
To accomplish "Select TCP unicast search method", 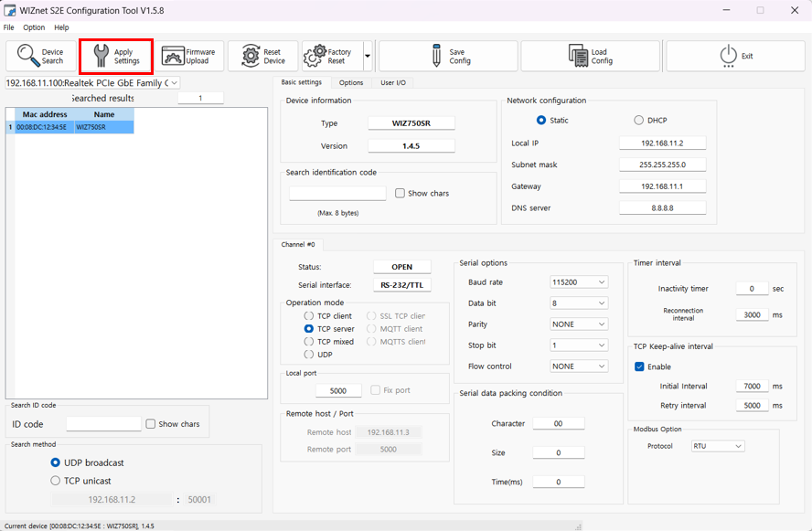I will coord(56,481).
